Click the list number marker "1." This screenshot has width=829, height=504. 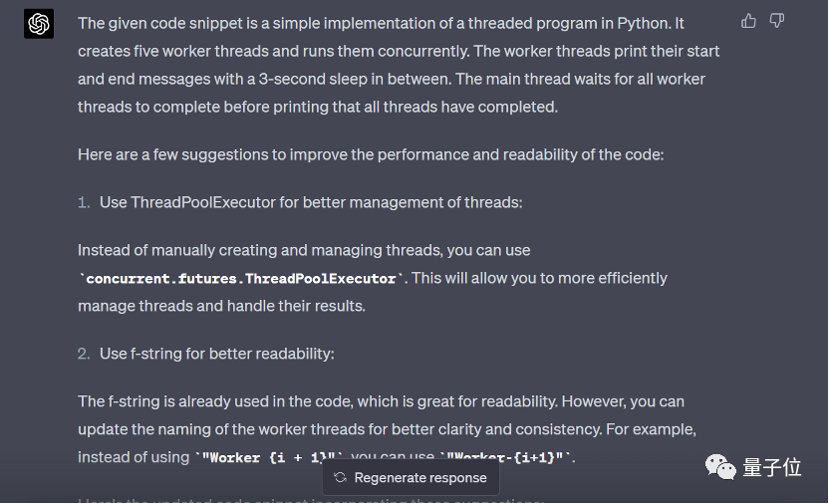point(84,202)
